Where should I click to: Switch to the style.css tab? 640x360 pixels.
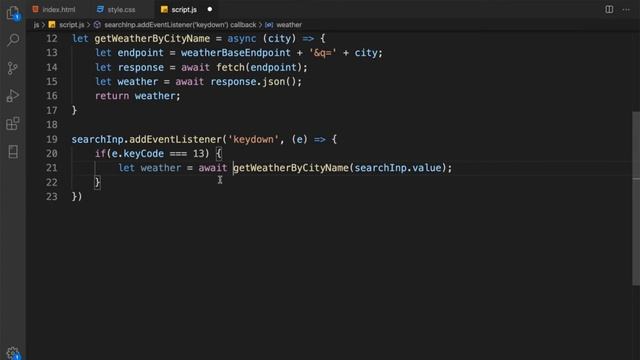[x=116, y=9]
